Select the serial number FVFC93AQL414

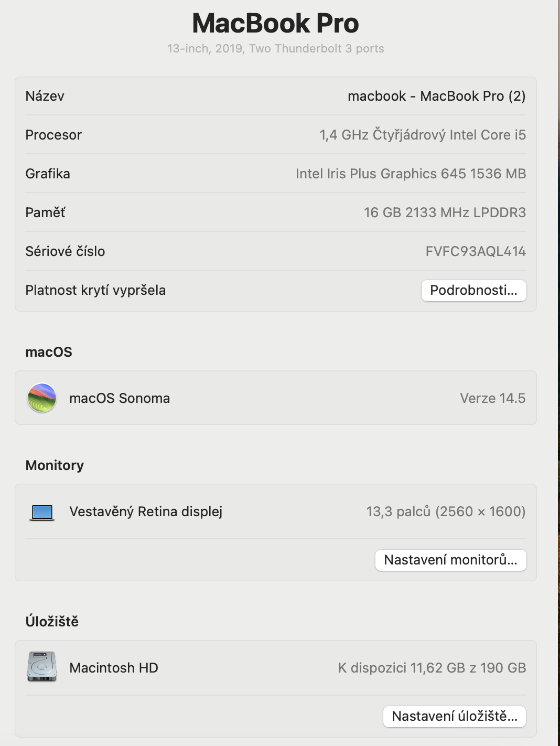pyautogui.click(x=475, y=251)
